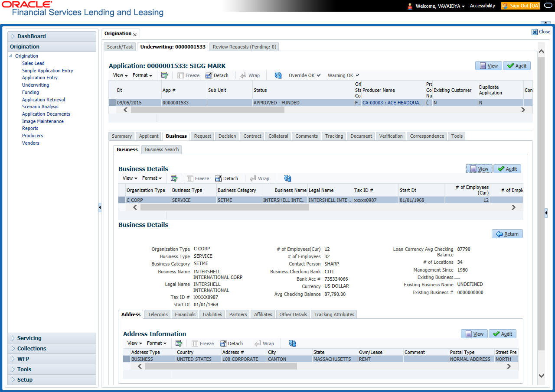The image size is (555, 392).
Task: Expand the DashBoard accordion section
Action: pos(52,36)
